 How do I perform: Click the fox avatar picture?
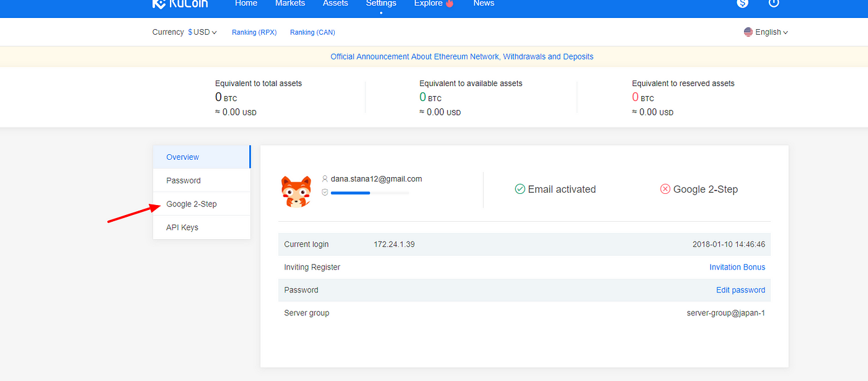296,191
